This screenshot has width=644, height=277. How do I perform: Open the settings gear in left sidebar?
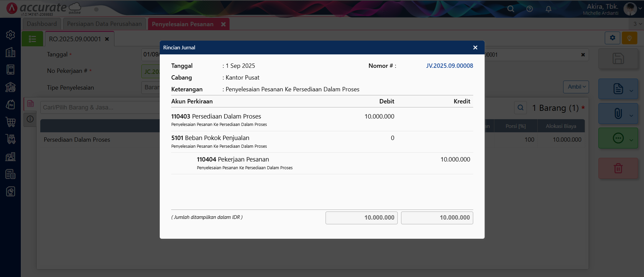[10, 35]
